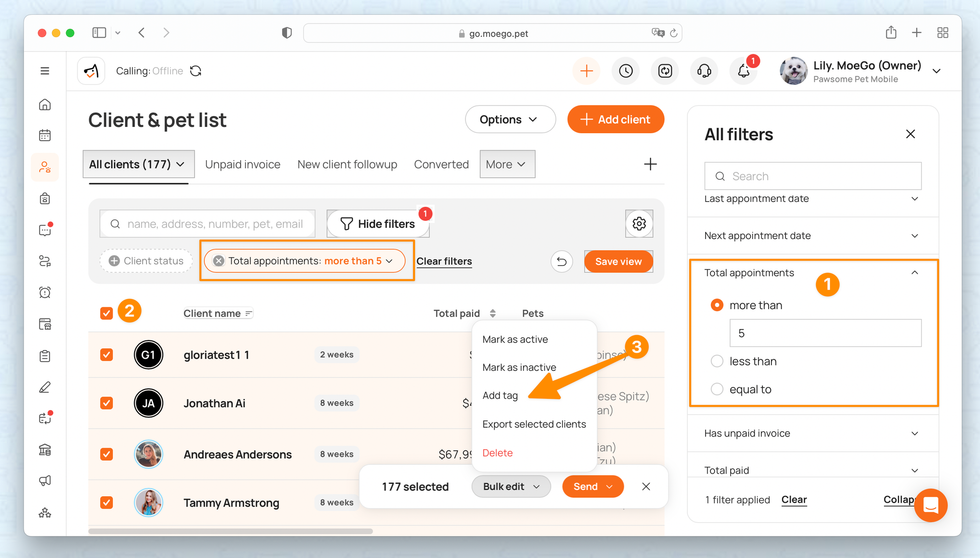Click the Add client button
Image resolution: width=980 pixels, height=558 pixels.
tap(615, 120)
